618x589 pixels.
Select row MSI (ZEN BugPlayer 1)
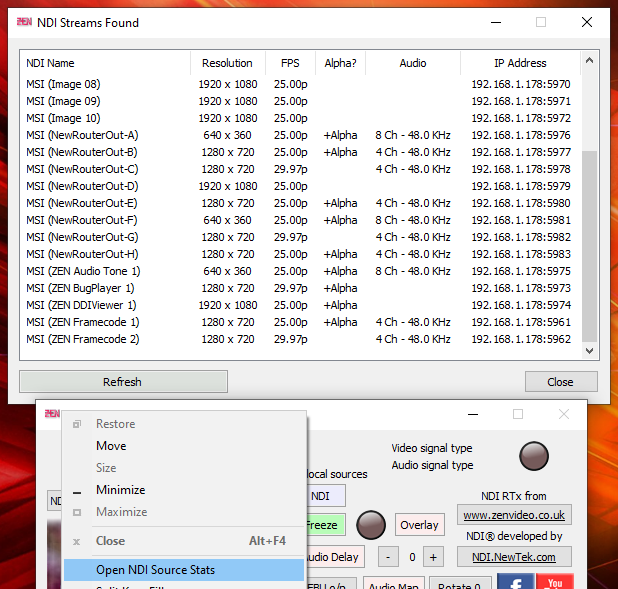(300, 288)
